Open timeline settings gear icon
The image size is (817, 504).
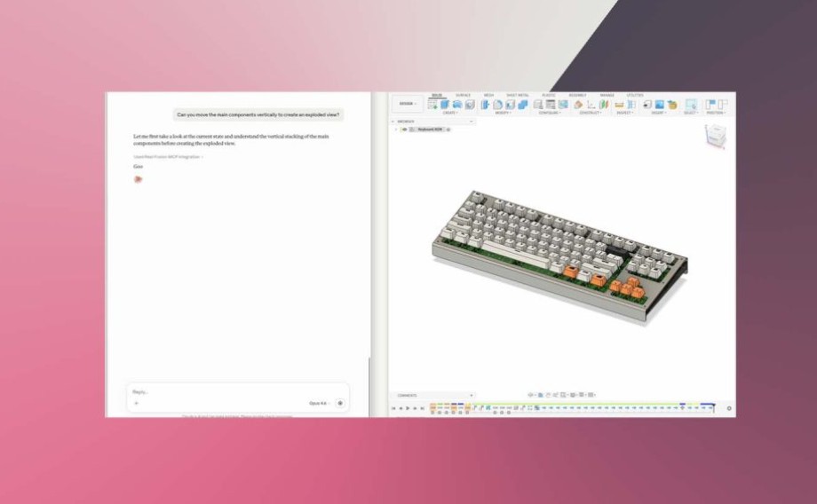tap(729, 408)
